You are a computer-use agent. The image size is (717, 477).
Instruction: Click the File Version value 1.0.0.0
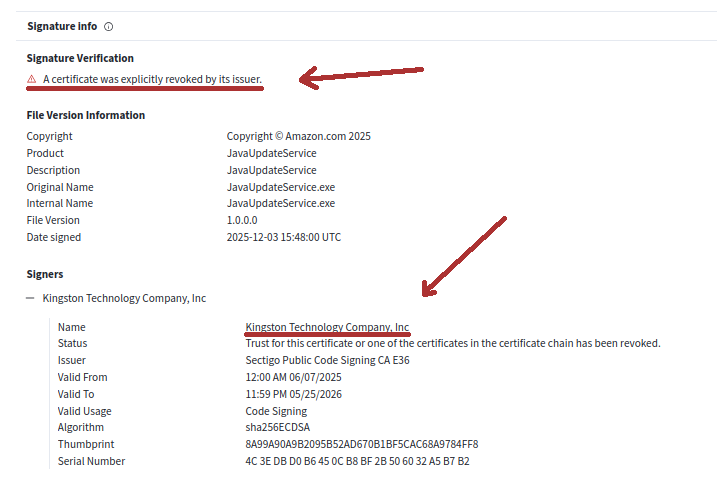pos(242,220)
